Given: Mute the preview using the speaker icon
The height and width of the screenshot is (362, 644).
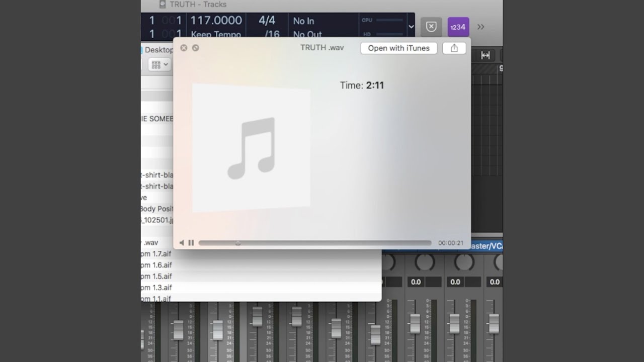Looking at the screenshot, I should tap(182, 243).
